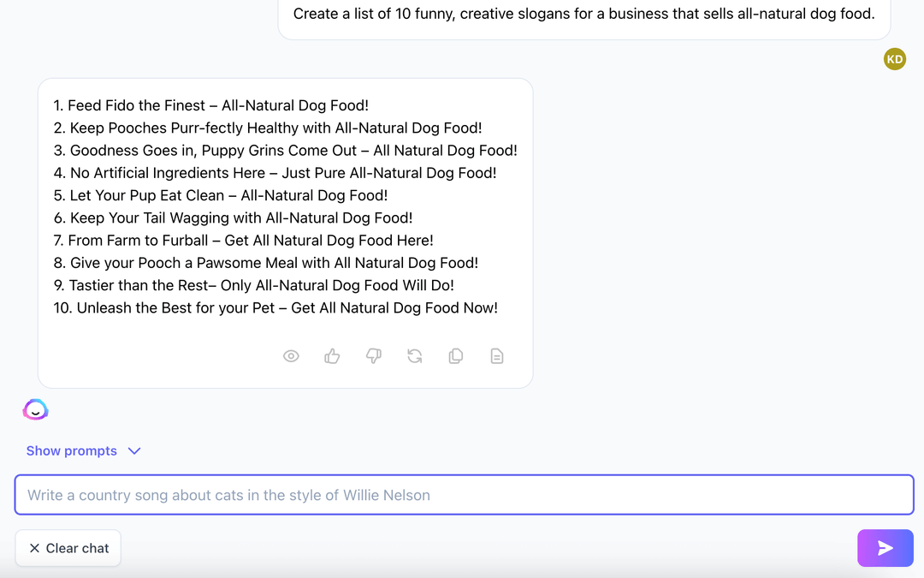The height and width of the screenshot is (578, 924).
Task: Click the X icon beside Clear chat
Action: pyautogui.click(x=34, y=548)
